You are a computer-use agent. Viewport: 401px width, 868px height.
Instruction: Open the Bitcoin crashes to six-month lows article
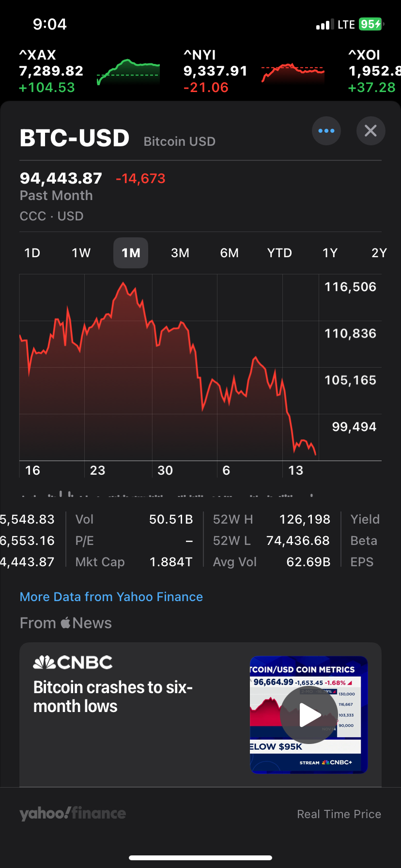113,697
